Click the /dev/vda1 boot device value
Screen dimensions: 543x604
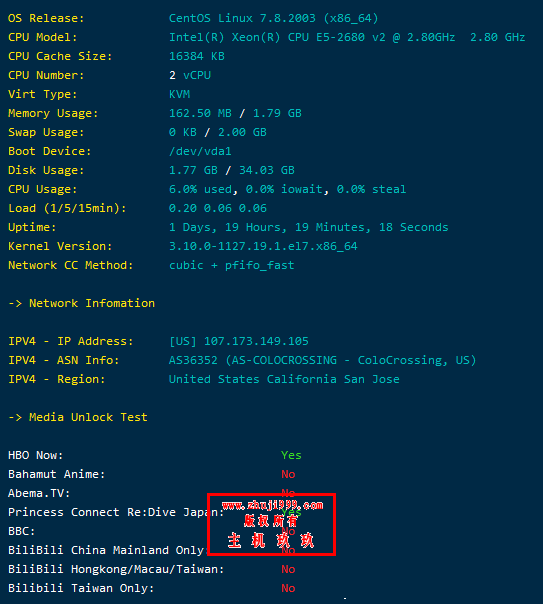pyautogui.click(x=200, y=151)
